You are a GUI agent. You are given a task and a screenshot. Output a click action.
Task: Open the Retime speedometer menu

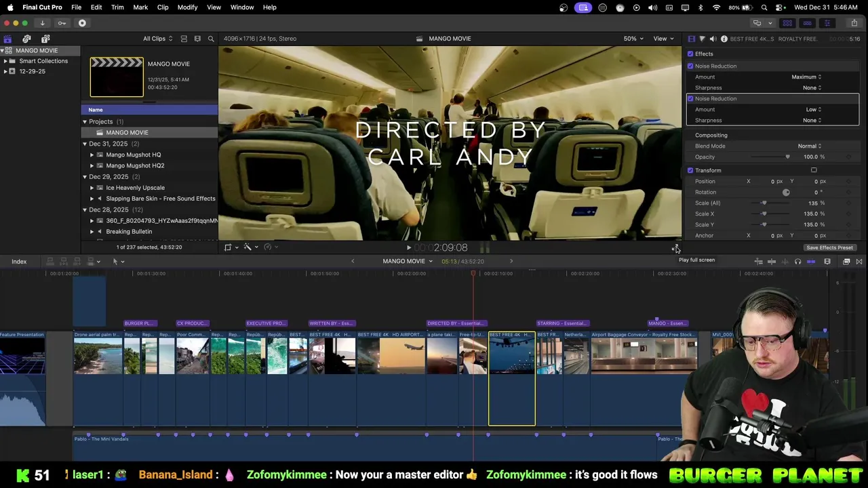(x=270, y=247)
